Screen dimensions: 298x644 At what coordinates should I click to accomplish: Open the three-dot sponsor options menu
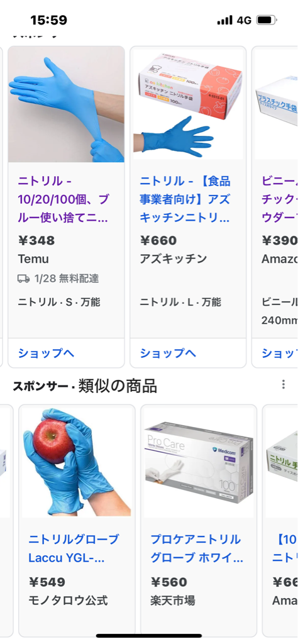point(283,384)
